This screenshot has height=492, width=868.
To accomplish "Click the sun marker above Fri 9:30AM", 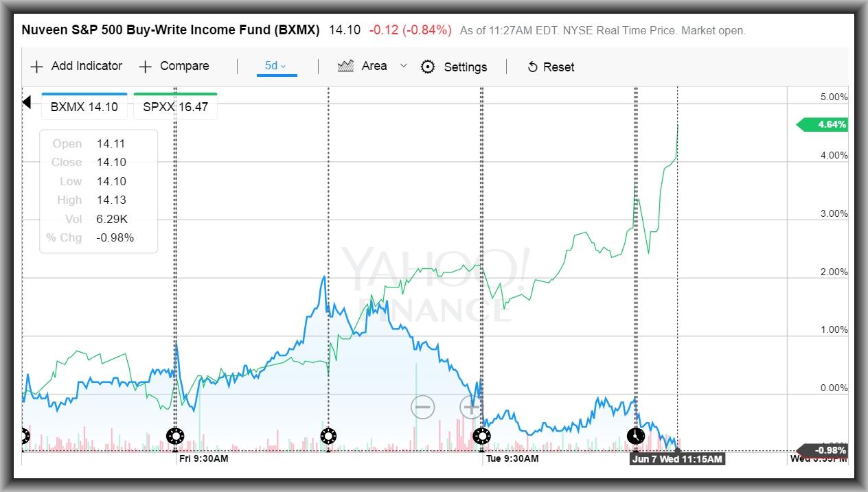I will click(176, 435).
